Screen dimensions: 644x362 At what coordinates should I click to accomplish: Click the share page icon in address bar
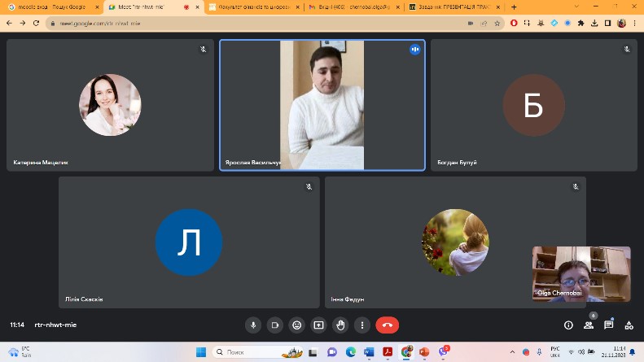(x=484, y=24)
